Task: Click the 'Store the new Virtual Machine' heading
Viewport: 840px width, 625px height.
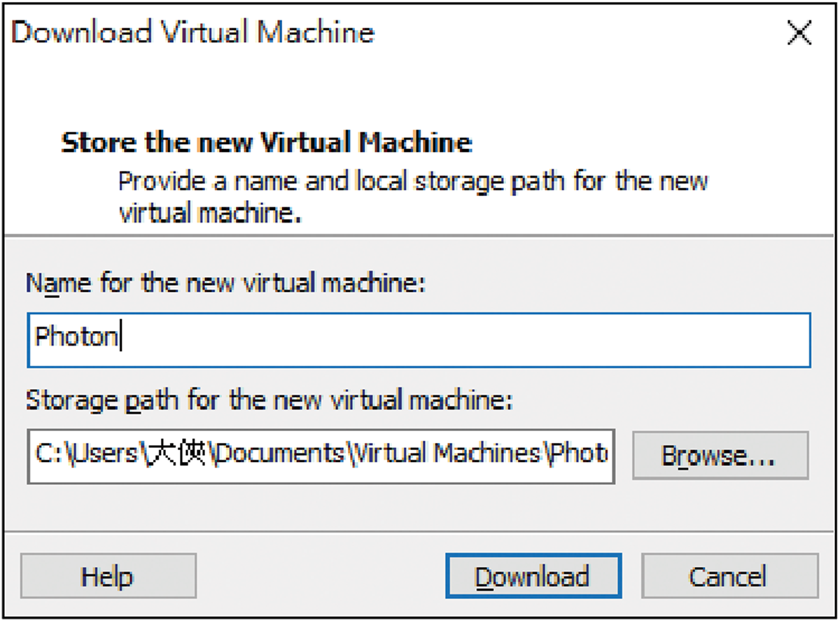Action: pos(267,143)
